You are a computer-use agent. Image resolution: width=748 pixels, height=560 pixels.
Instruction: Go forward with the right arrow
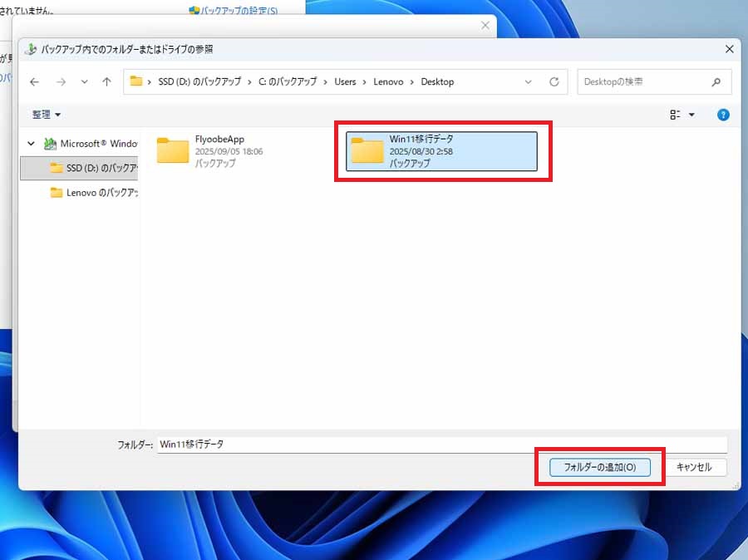pyautogui.click(x=61, y=82)
